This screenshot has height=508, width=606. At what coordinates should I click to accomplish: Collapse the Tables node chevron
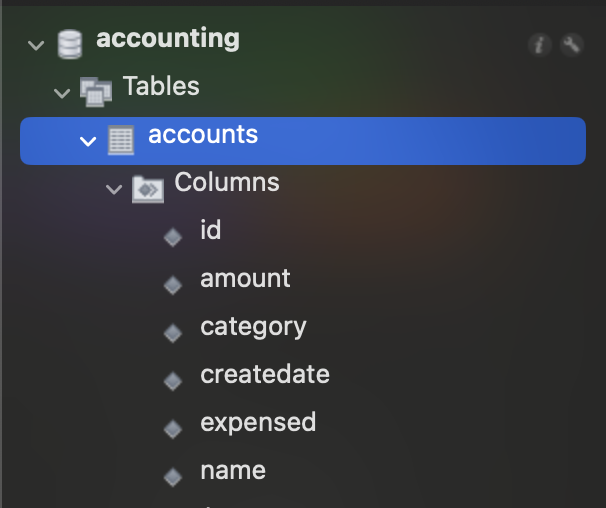pyautogui.click(x=62, y=93)
